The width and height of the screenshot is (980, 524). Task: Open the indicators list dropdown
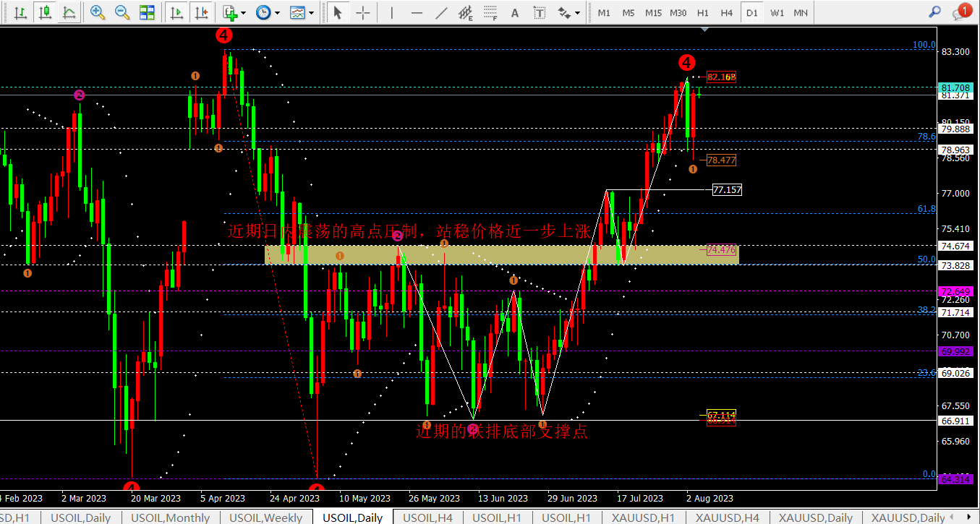pos(234,12)
